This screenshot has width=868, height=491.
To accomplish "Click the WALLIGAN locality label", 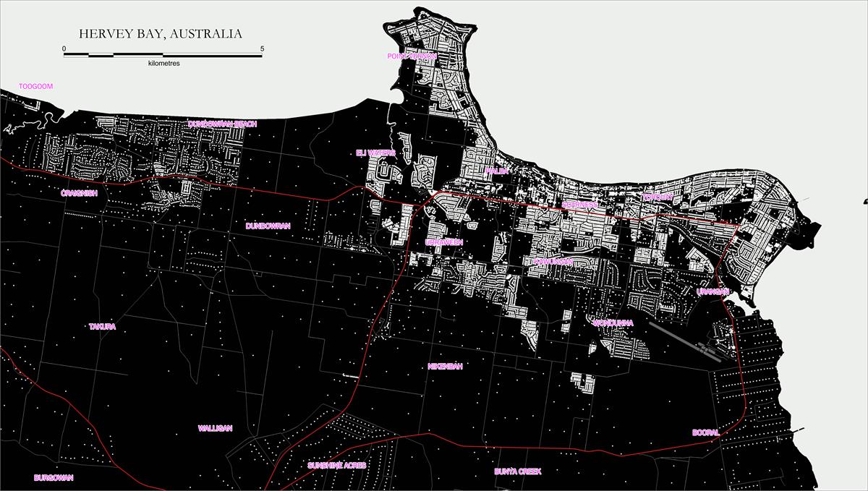I will [x=216, y=429].
